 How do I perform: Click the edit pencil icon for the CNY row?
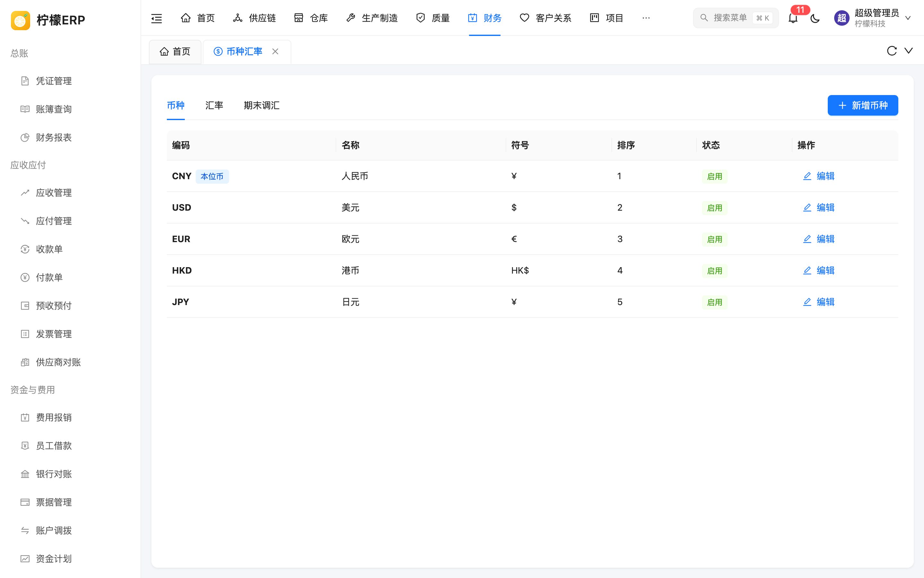(807, 176)
